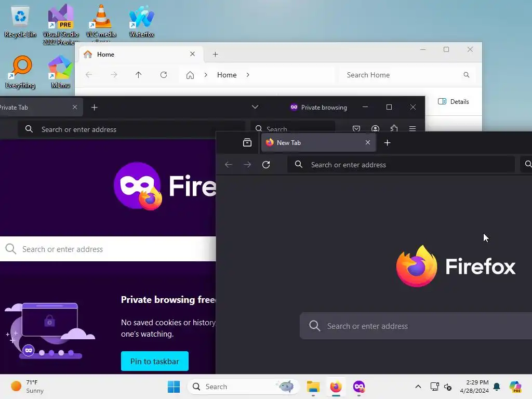Open Firefox View in normal window
Image resolution: width=532 pixels, height=399 pixels.
coord(247,142)
